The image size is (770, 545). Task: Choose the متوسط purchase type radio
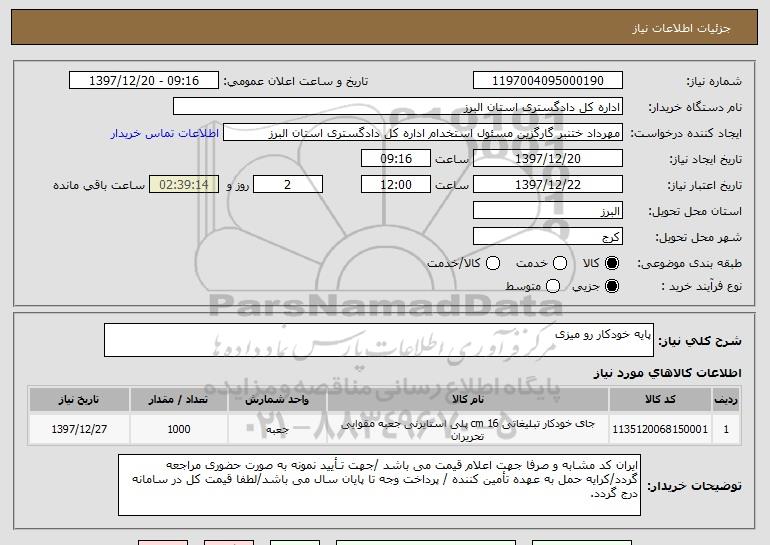tap(553, 286)
